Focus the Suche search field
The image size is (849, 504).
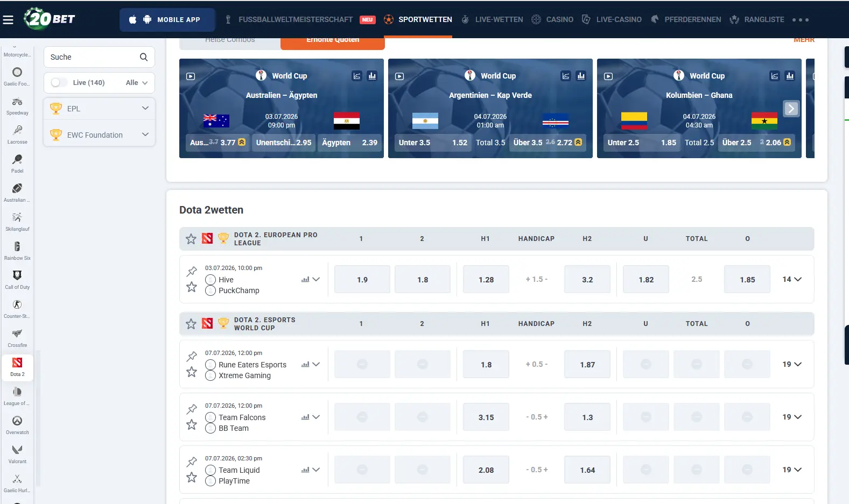tap(99, 57)
